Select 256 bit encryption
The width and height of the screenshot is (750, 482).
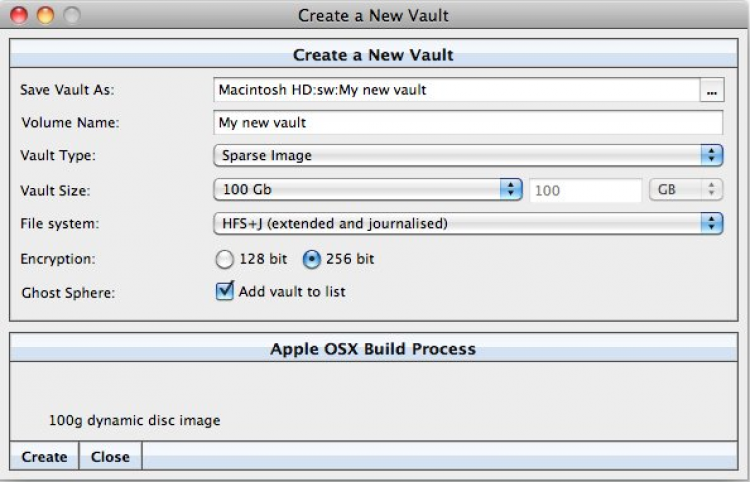310,259
